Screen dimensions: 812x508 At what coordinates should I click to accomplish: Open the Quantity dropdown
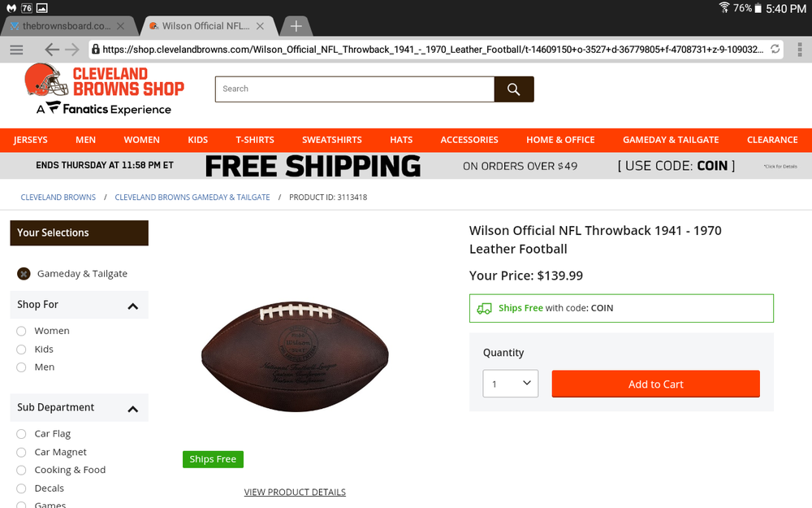[x=511, y=384]
